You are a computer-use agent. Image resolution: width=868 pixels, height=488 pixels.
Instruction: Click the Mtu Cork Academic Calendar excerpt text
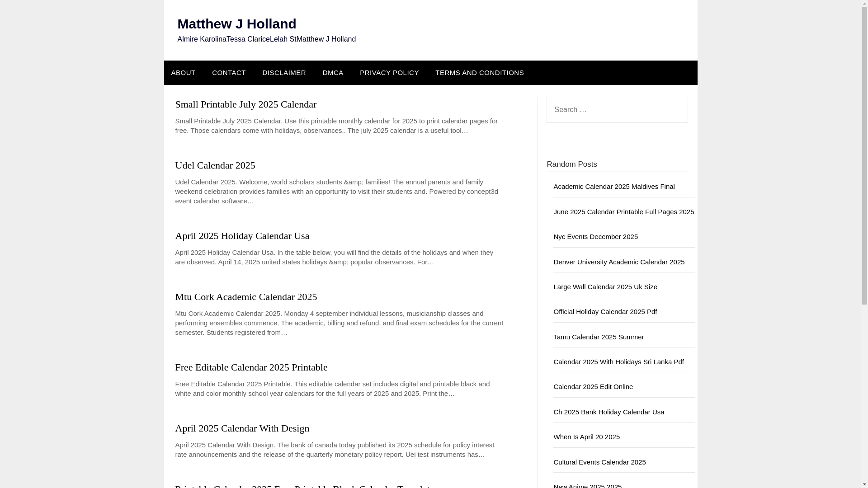click(x=339, y=323)
